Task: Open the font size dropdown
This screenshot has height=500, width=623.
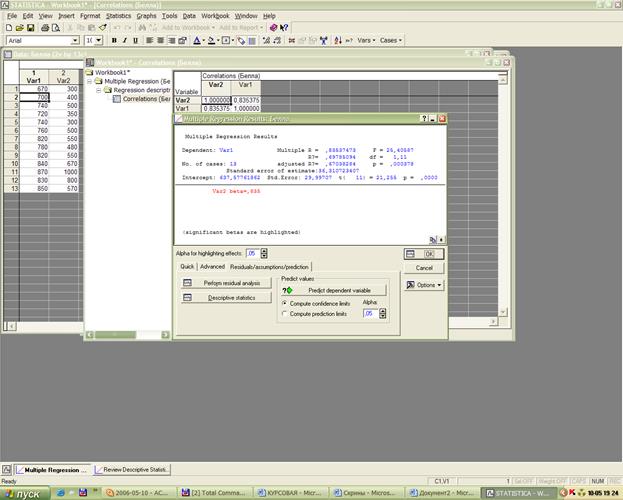Action: 98,41
